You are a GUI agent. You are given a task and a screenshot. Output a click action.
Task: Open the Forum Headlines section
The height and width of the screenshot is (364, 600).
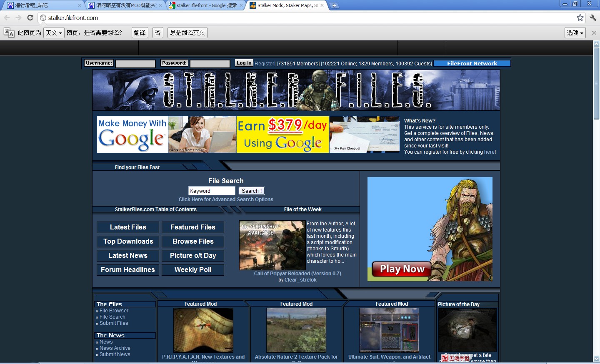128,270
